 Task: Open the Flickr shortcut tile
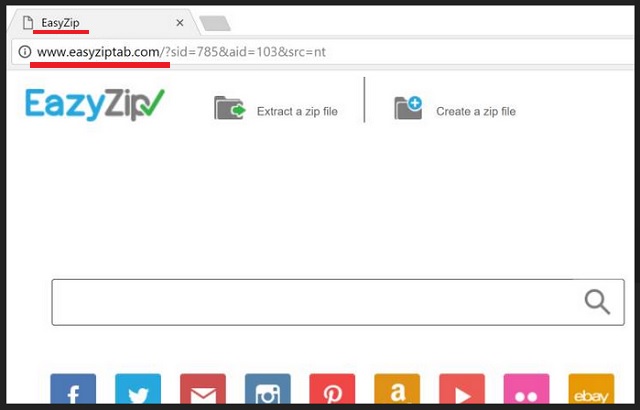pos(527,388)
